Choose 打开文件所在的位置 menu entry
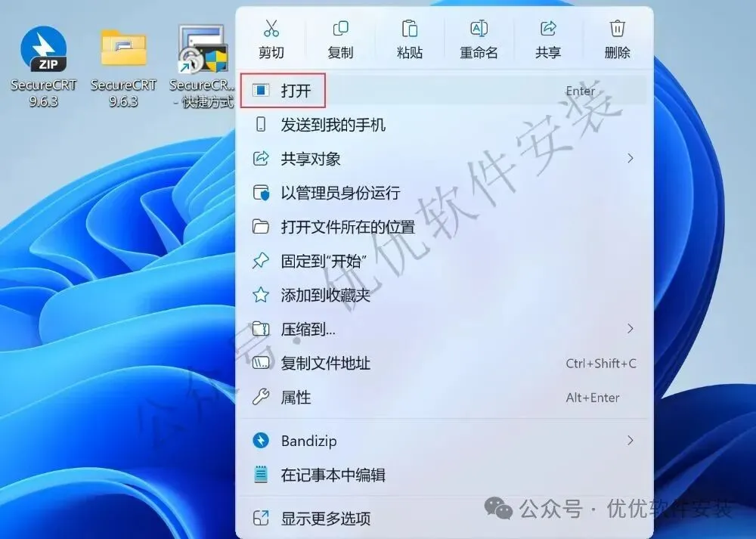 pos(444,227)
